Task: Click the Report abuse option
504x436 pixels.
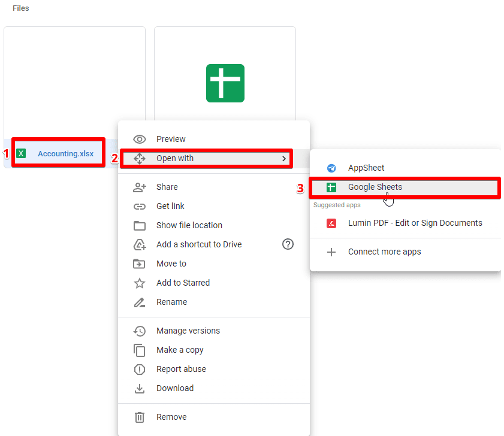Action: pos(181,369)
